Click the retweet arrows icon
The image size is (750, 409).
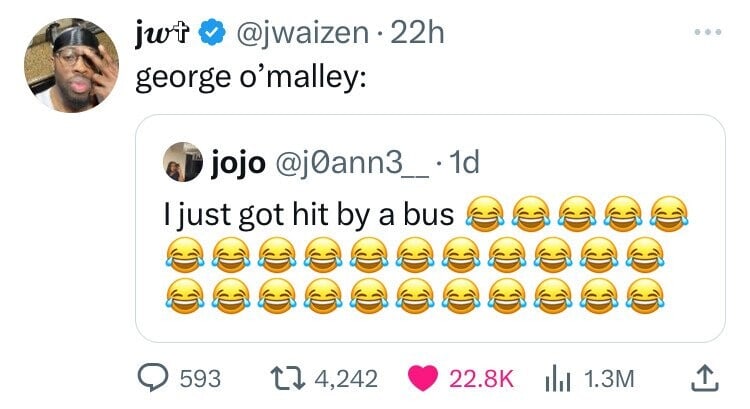[287, 378]
